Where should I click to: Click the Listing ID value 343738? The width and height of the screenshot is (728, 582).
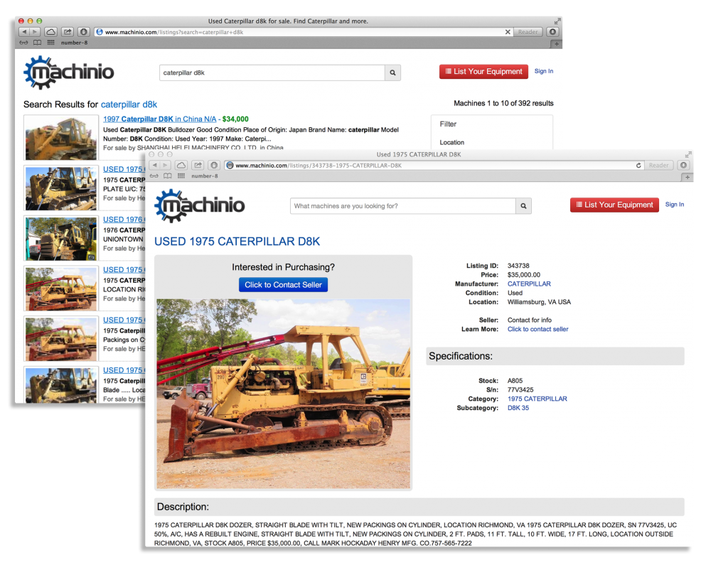point(518,266)
